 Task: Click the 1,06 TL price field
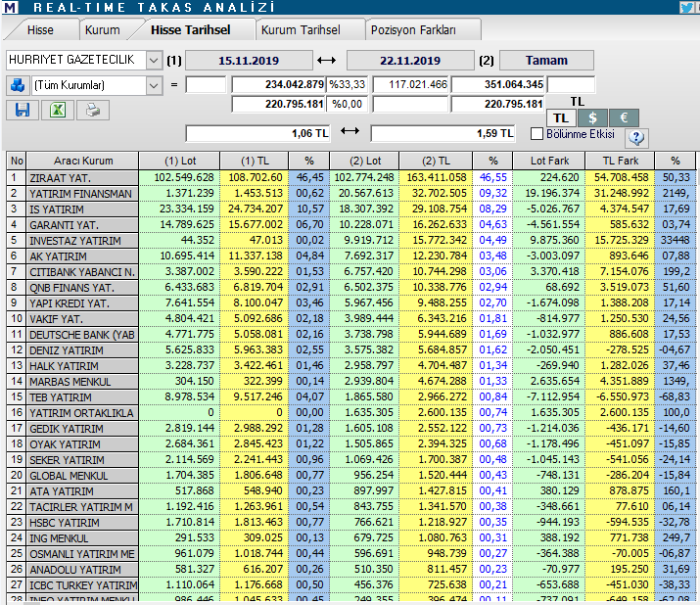pyautogui.click(x=258, y=133)
